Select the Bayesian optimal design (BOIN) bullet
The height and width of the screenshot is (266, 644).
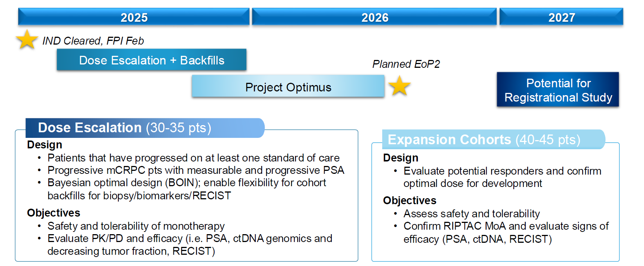pyautogui.click(x=186, y=189)
